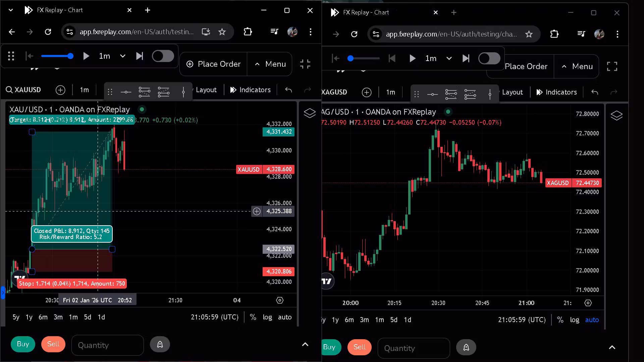Open timezone menu on XAGUSD clock
644x362 pixels.
coord(522,320)
